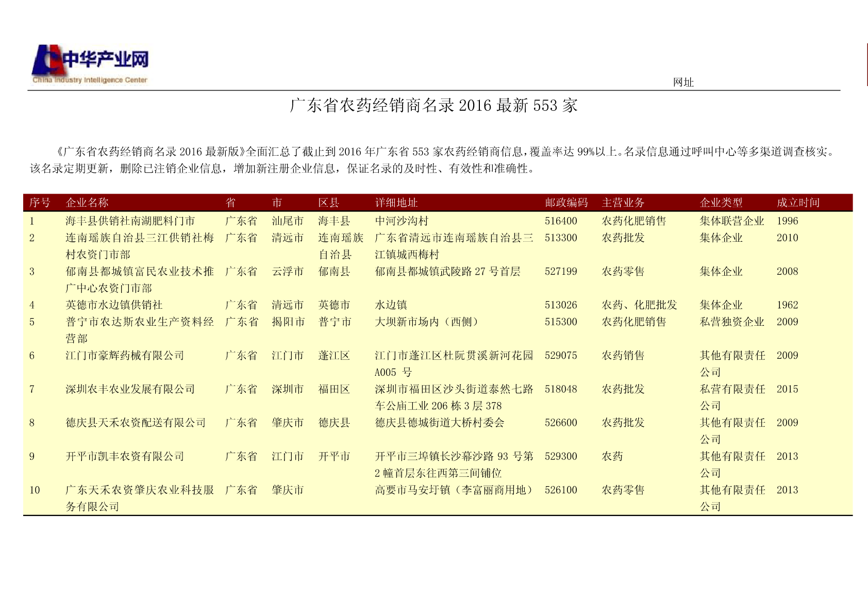Screen dimensions: 868x614
Task: Click the 网址 label in the header
Action: coord(683,82)
